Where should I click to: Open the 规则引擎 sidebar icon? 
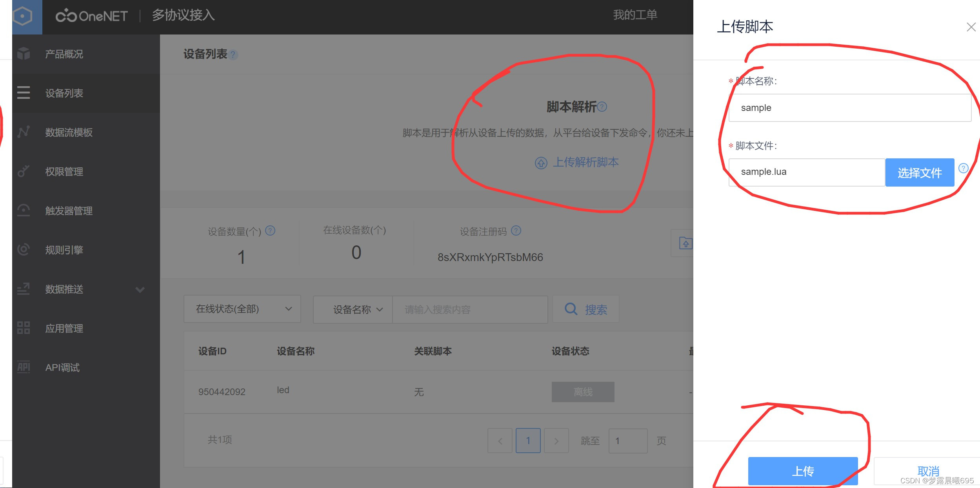(24, 250)
